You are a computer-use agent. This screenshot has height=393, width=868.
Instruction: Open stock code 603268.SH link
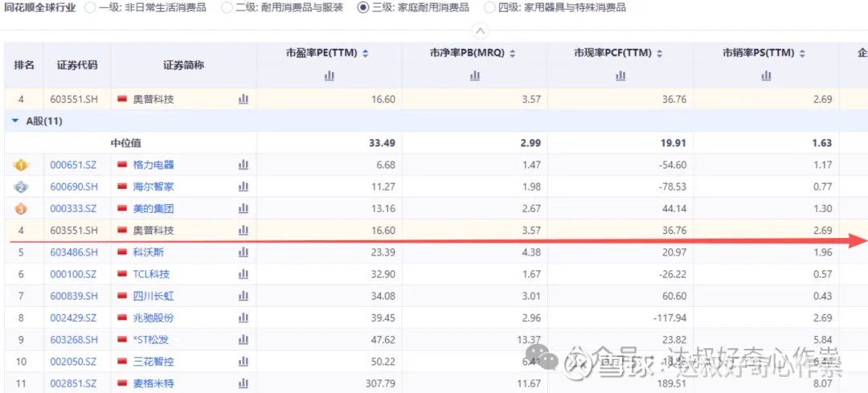[x=74, y=339]
